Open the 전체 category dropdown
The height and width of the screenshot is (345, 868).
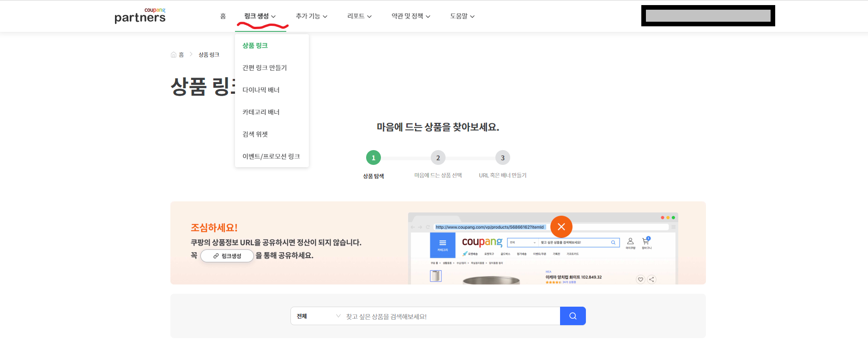(x=318, y=316)
